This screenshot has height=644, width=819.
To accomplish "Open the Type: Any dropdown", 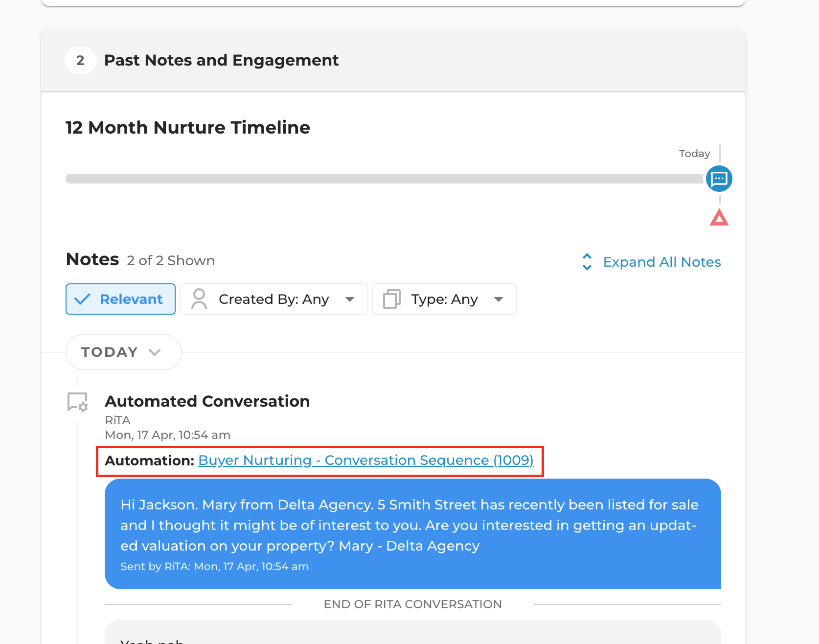I will pyautogui.click(x=444, y=299).
